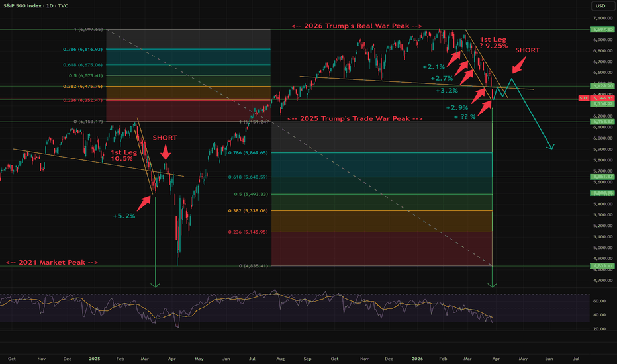Select the SHORT label above the 2025 drop

165,138
